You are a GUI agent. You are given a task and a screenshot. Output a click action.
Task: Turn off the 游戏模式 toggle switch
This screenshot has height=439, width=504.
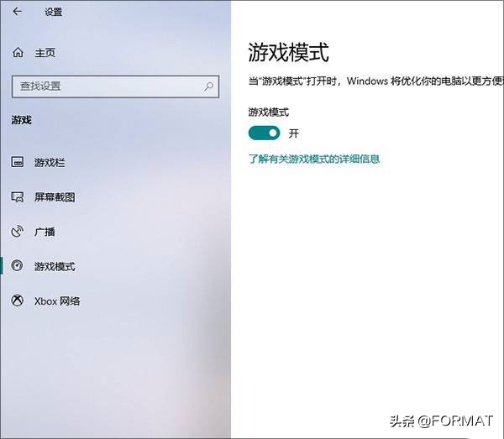(265, 133)
